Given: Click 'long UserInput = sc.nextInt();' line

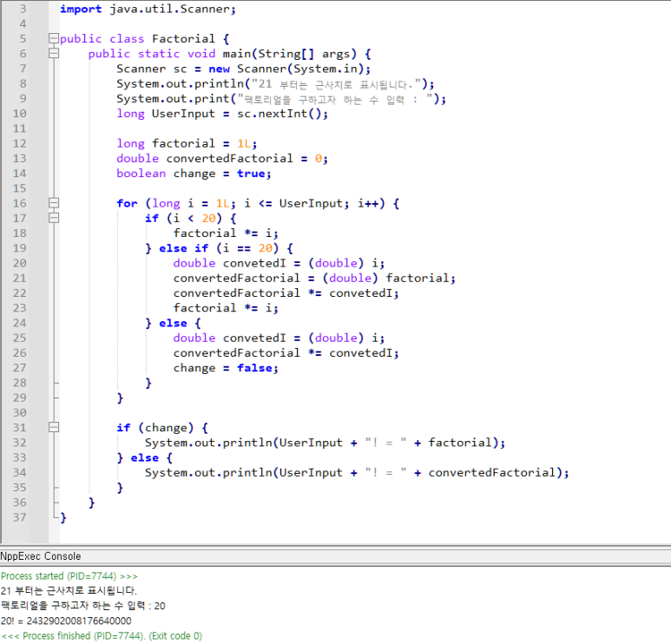Looking at the screenshot, I should point(222,114).
